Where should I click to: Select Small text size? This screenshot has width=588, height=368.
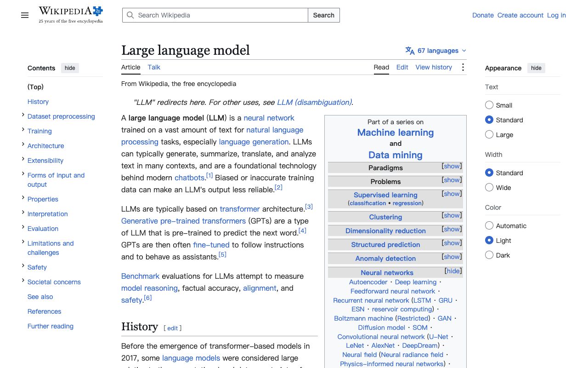coord(489,105)
